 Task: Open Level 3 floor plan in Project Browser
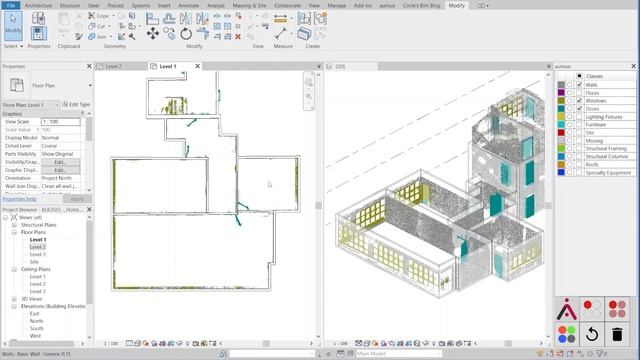(x=38, y=254)
